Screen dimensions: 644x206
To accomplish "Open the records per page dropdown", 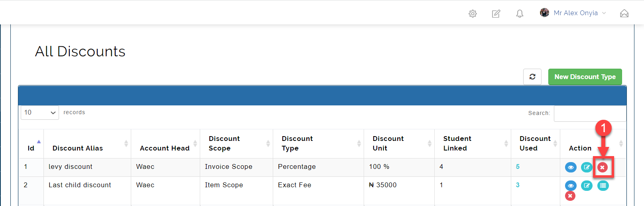I will [40, 113].
